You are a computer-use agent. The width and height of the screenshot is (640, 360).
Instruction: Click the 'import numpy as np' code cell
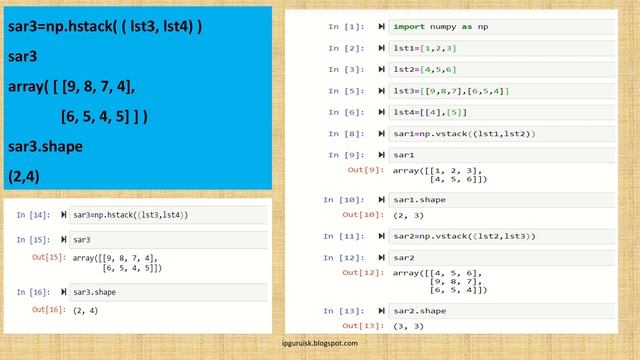click(502, 27)
